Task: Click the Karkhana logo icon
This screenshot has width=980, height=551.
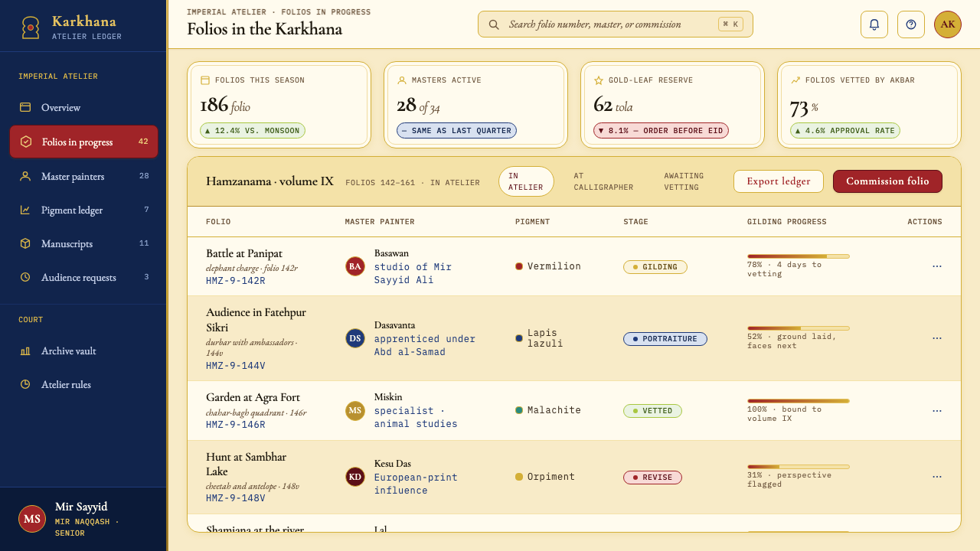Action: [31, 28]
